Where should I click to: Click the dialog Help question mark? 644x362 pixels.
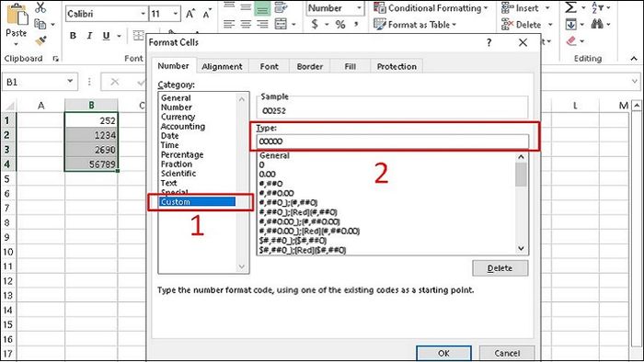(489, 42)
